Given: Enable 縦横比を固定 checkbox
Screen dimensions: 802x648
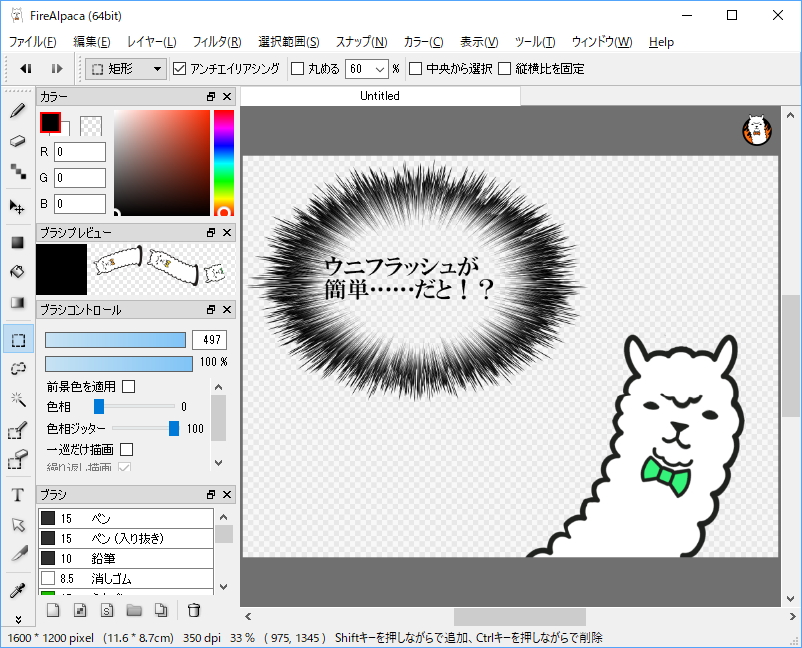Looking at the screenshot, I should coord(504,69).
